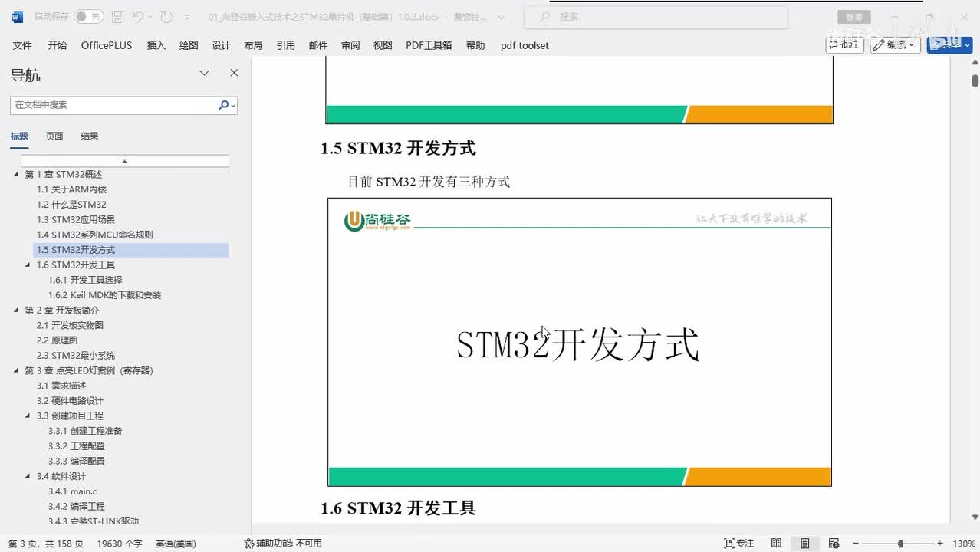The height and width of the screenshot is (552, 980).
Task: Go to heading 3.3.2 工程配置
Action: point(77,446)
